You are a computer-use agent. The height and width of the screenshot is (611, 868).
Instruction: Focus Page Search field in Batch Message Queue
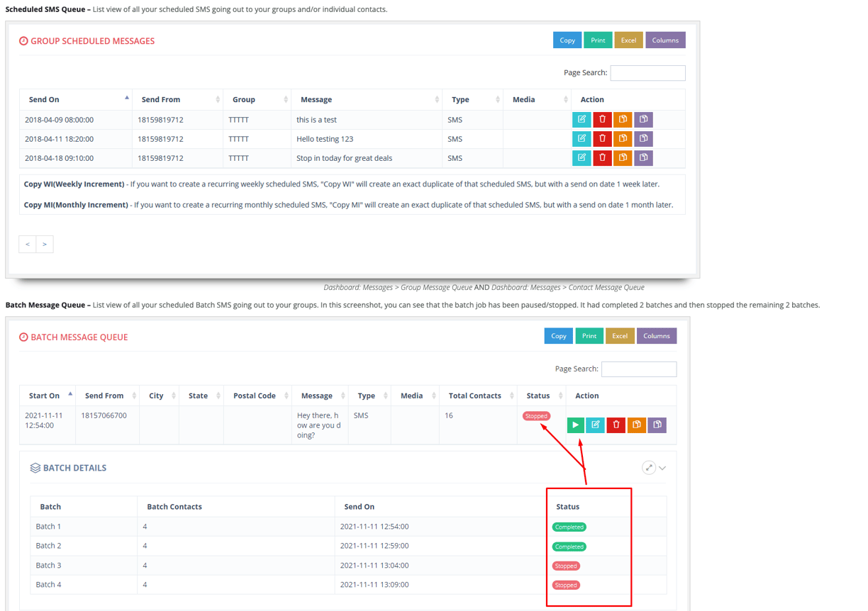click(x=639, y=369)
